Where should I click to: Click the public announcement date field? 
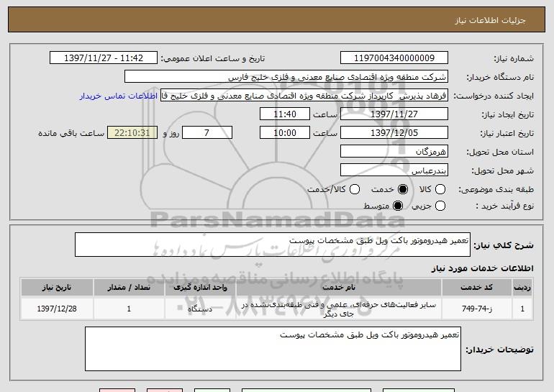coord(104,58)
